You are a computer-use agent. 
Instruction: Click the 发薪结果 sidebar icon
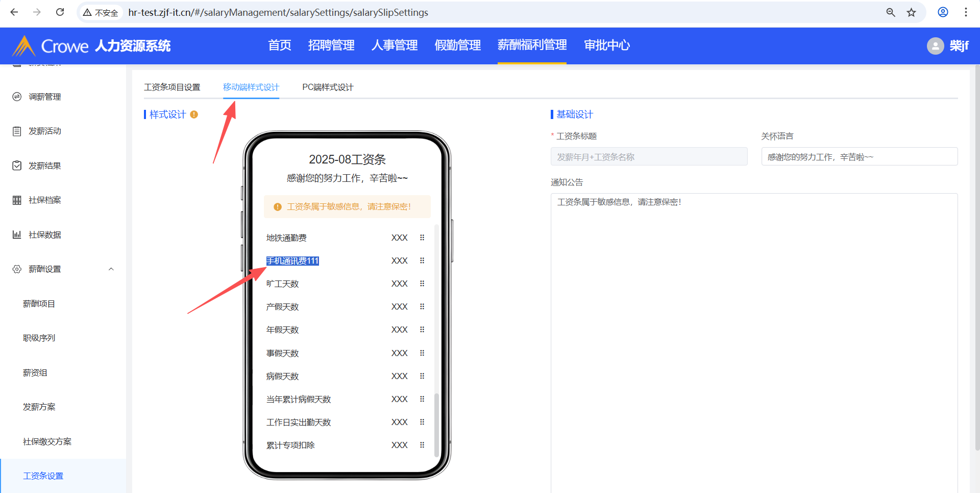pos(17,166)
